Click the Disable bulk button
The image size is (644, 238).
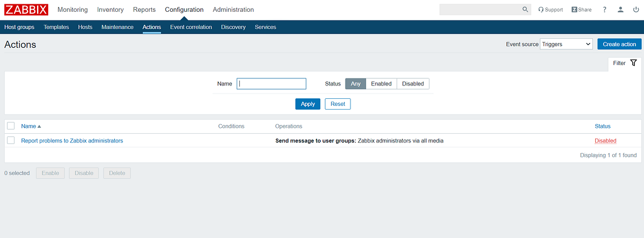pos(84,173)
